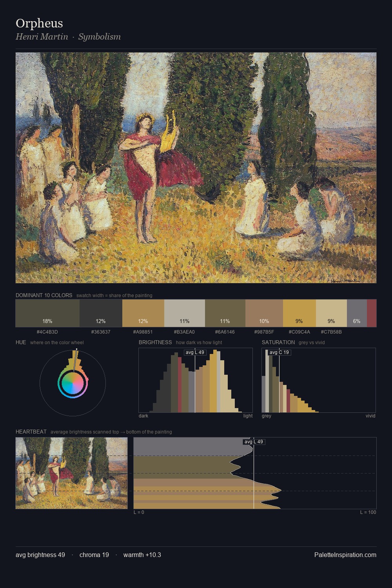Click the L = 0 axis label

139,512
